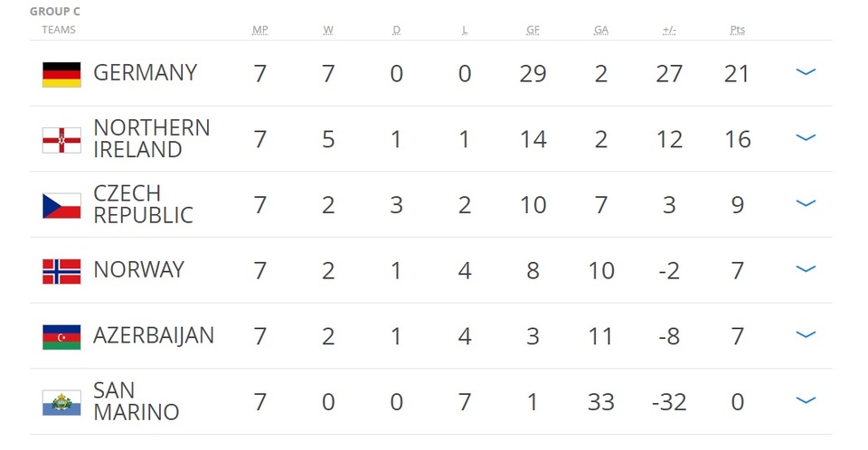Click the MP column header
868x450 pixels.
click(260, 30)
